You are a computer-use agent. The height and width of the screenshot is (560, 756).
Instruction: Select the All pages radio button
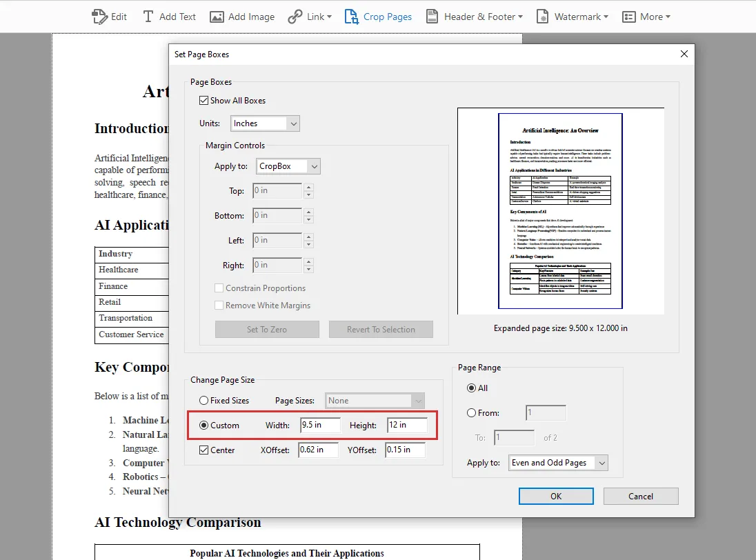pyautogui.click(x=472, y=388)
